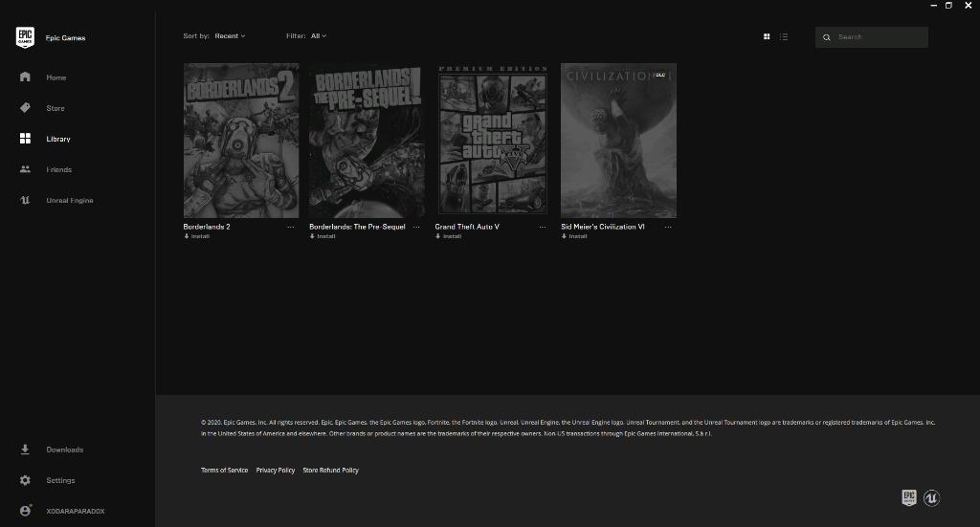Click Borderlands 2 cover thumbnail
The image size is (980, 527).
[240, 141]
